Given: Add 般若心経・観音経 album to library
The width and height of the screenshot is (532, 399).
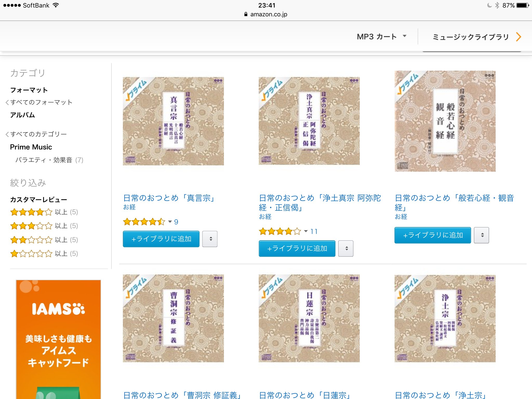Looking at the screenshot, I should (x=433, y=235).
